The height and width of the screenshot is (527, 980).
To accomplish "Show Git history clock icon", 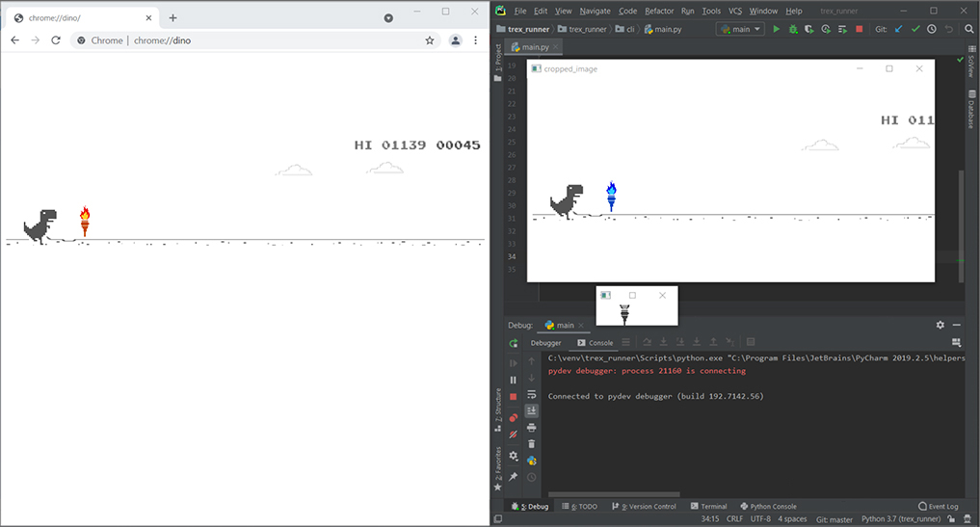I will click(932, 29).
